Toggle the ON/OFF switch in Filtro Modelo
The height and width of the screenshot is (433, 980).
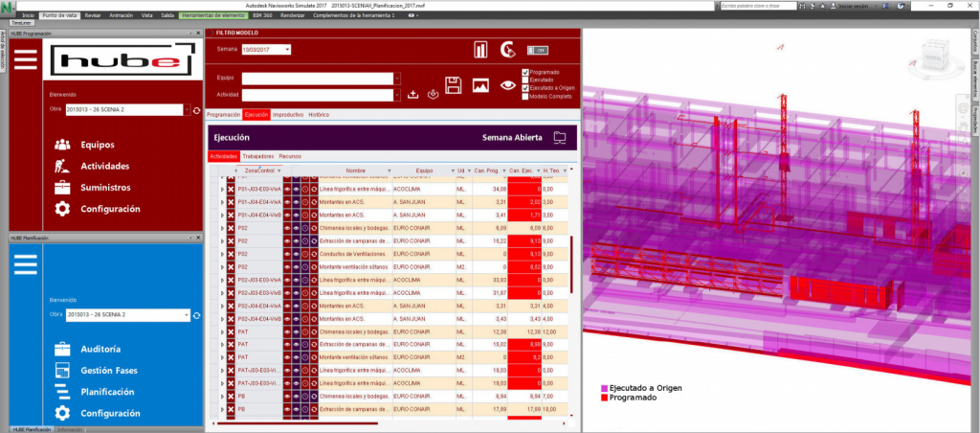tap(537, 50)
